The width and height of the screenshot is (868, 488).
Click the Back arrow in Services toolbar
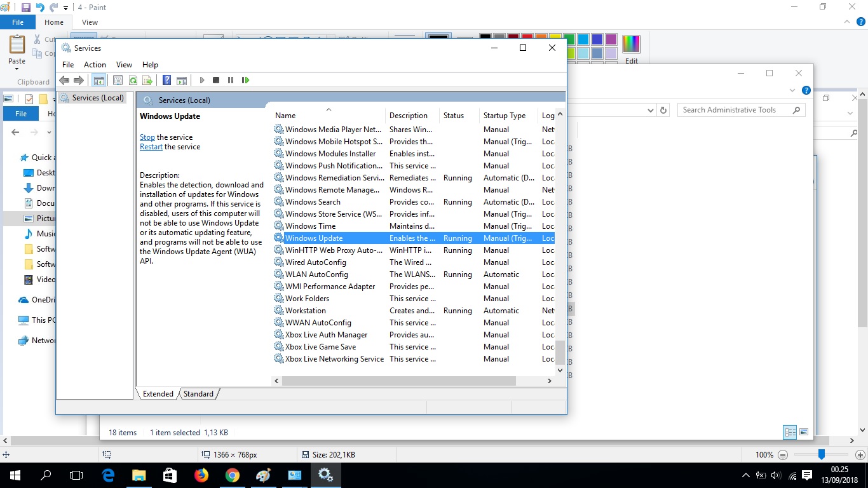tap(64, 80)
